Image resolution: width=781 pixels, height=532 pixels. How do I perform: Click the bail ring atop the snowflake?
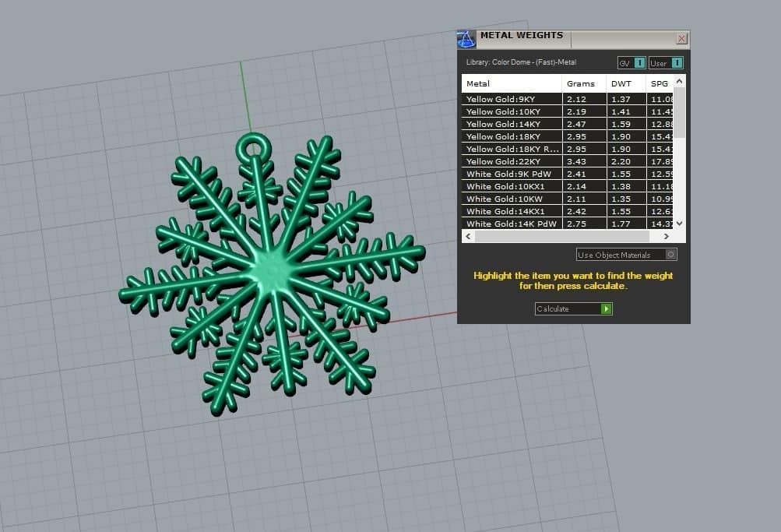pos(254,148)
